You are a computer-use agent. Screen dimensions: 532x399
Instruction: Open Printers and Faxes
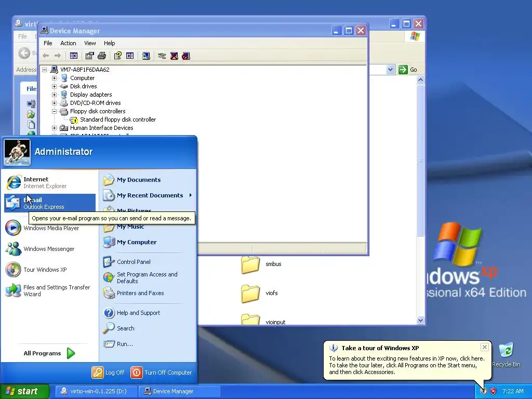click(x=148, y=293)
